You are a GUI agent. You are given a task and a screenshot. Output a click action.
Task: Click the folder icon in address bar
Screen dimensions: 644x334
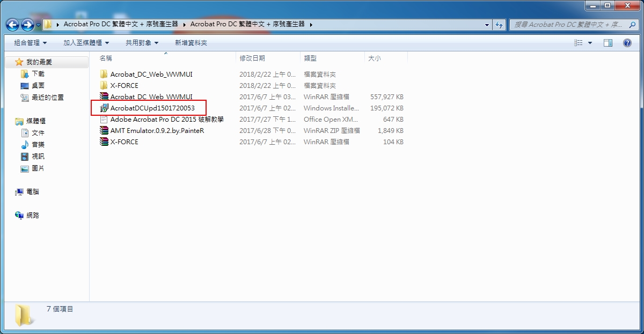pos(48,24)
